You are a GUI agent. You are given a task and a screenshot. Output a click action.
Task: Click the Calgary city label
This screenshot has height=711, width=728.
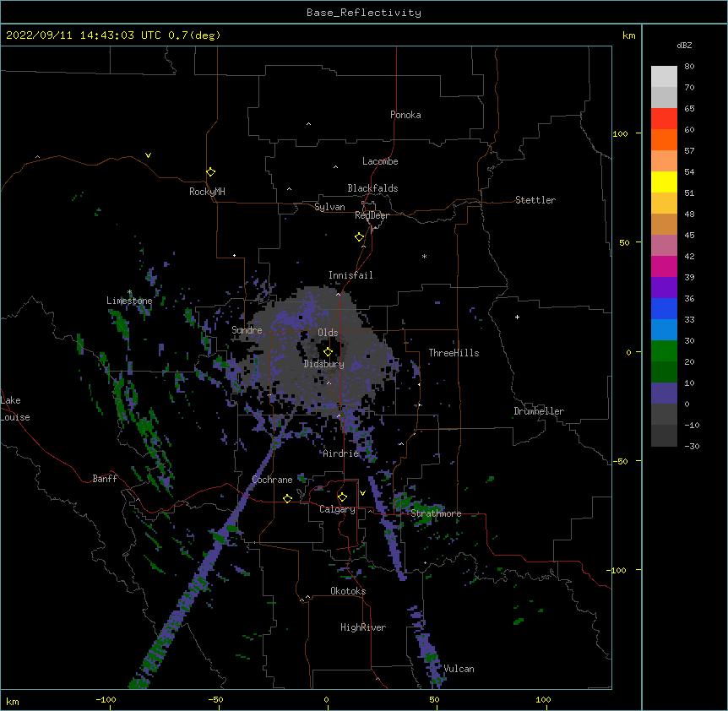pyautogui.click(x=337, y=509)
